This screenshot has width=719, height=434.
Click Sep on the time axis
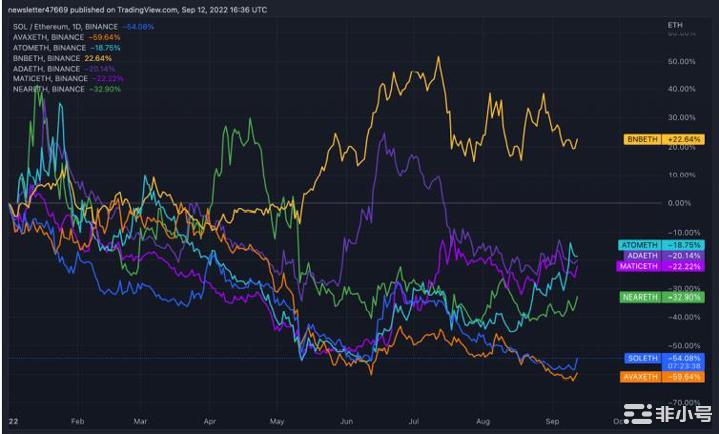(550, 422)
